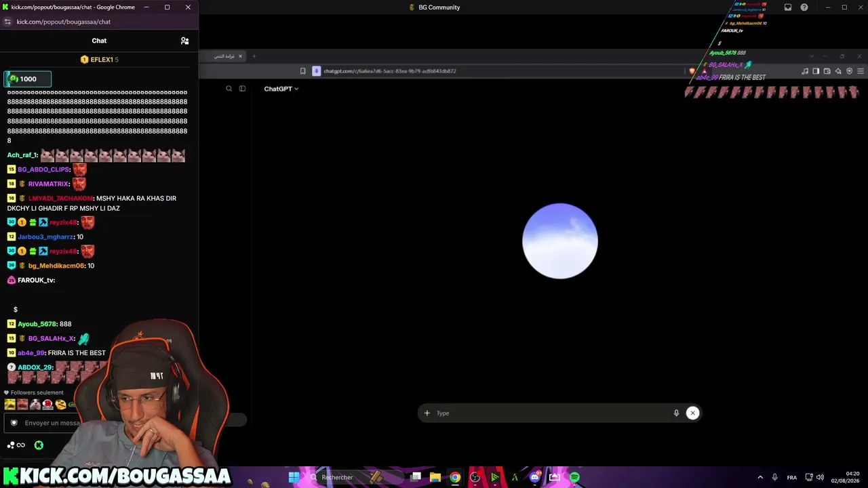Image resolution: width=868 pixels, height=488 pixels.
Task: Open the volume tray icon
Action: tap(820, 477)
